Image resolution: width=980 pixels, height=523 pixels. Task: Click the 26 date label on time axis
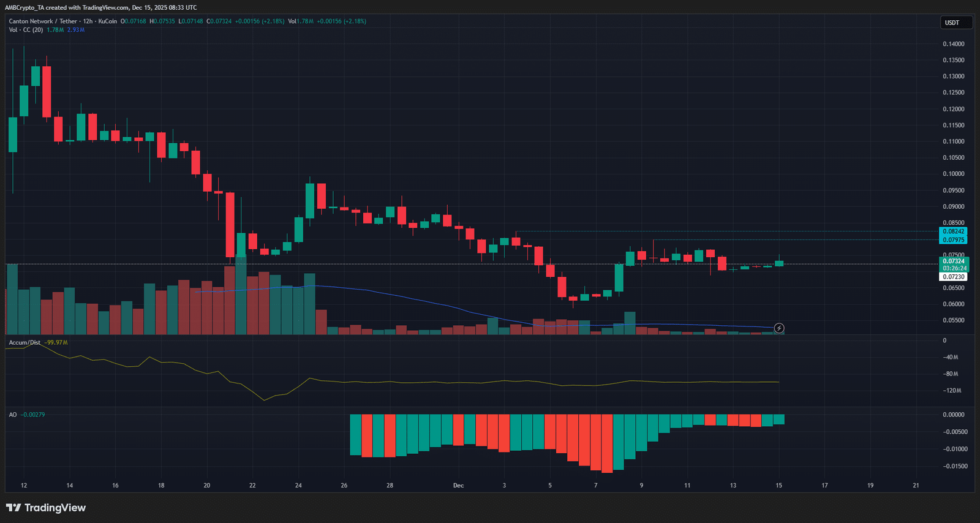tap(344, 486)
